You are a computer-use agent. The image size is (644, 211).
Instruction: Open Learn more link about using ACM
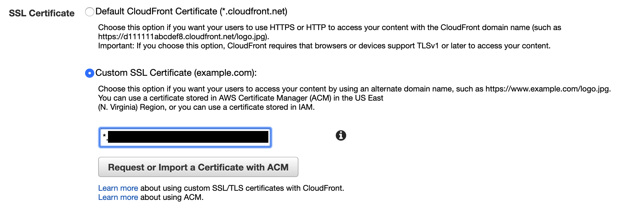click(x=118, y=197)
